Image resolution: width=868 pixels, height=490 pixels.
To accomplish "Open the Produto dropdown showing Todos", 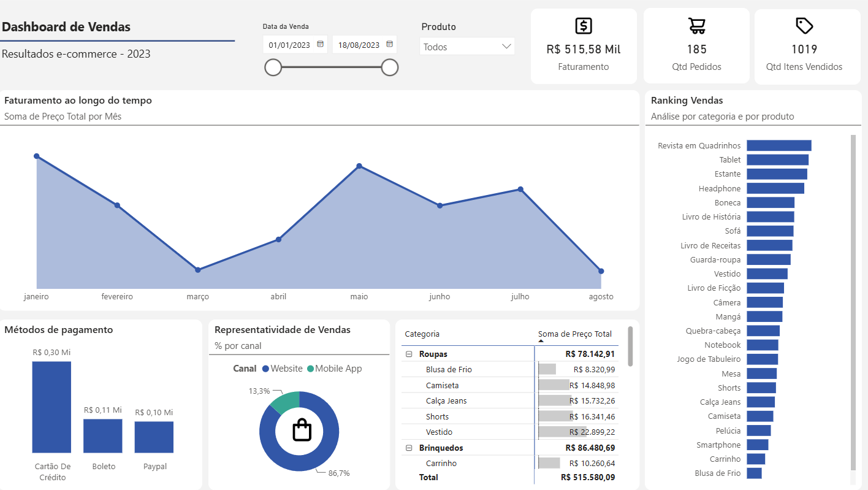I will [x=467, y=47].
